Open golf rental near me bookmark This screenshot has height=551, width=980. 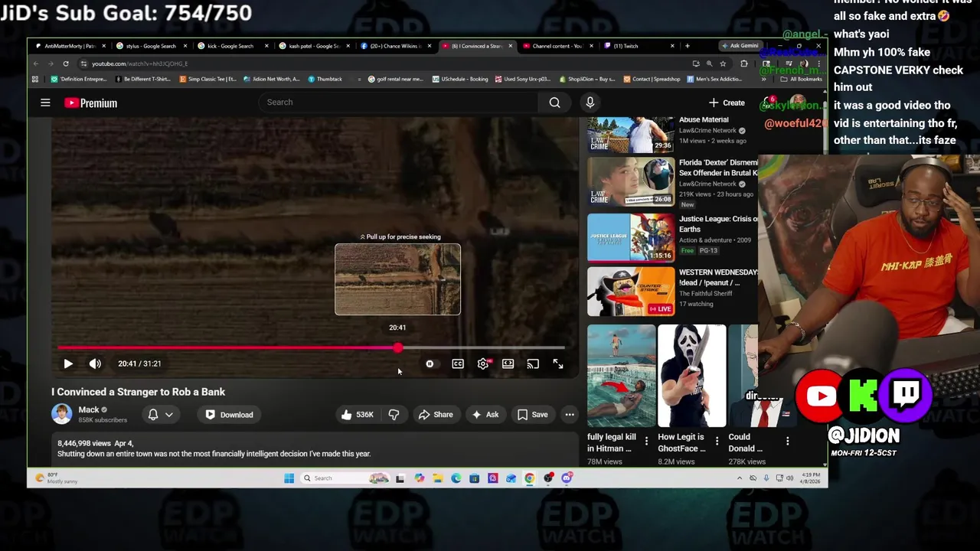[x=395, y=79]
